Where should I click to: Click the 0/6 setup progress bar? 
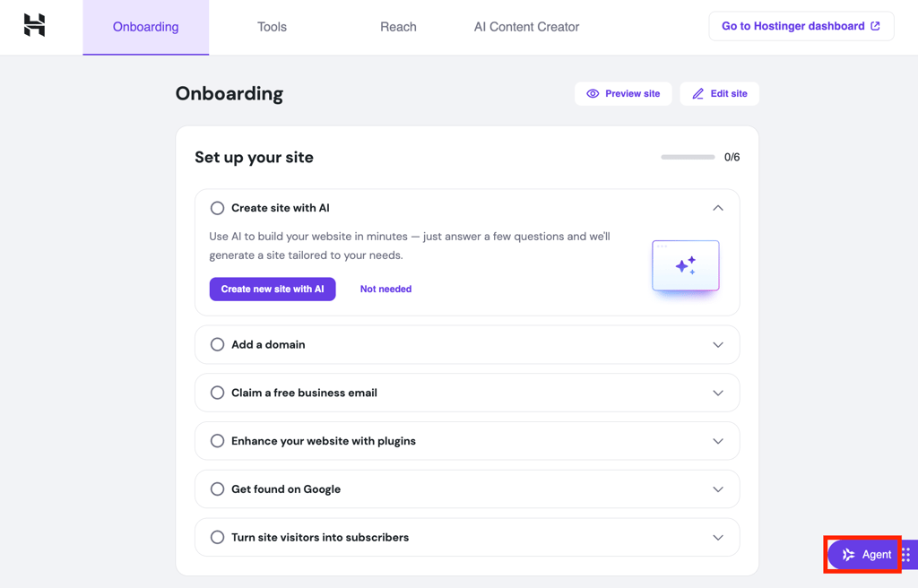[x=688, y=157]
